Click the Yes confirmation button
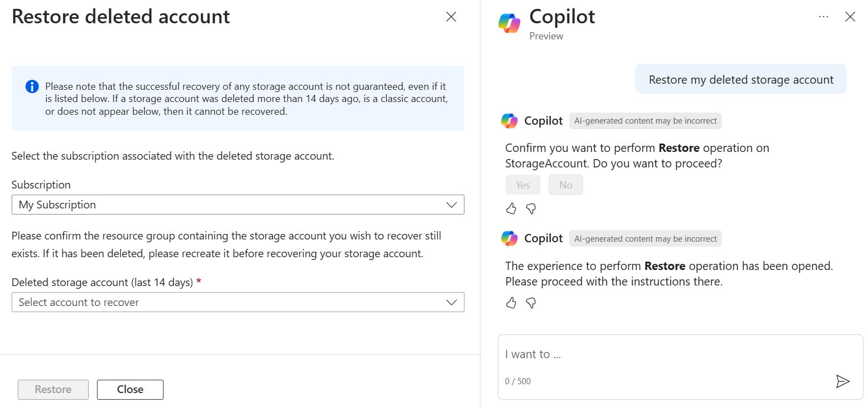This screenshot has width=868, height=408. pyautogui.click(x=523, y=185)
